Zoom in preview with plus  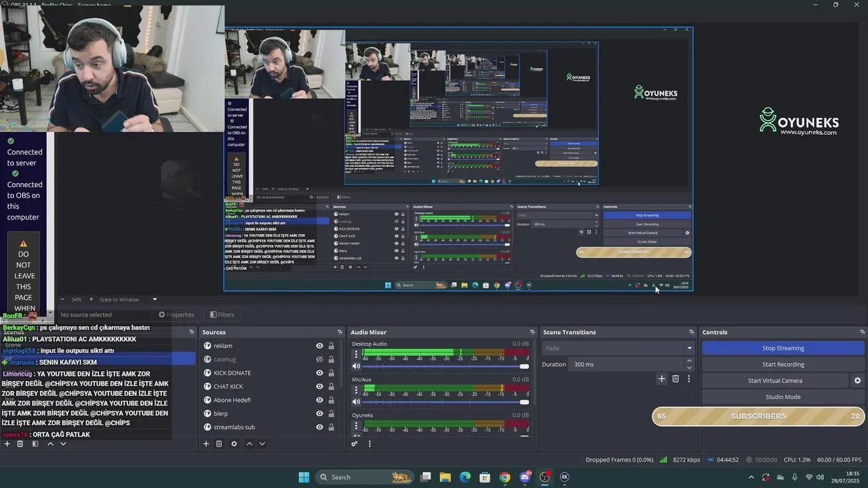(91, 300)
